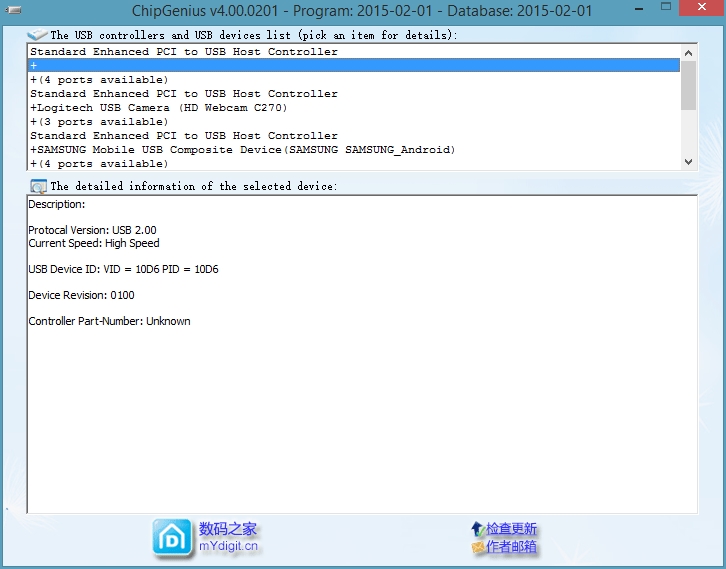
Task: Click the author email envelope icon
Action: (x=478, y=547)
